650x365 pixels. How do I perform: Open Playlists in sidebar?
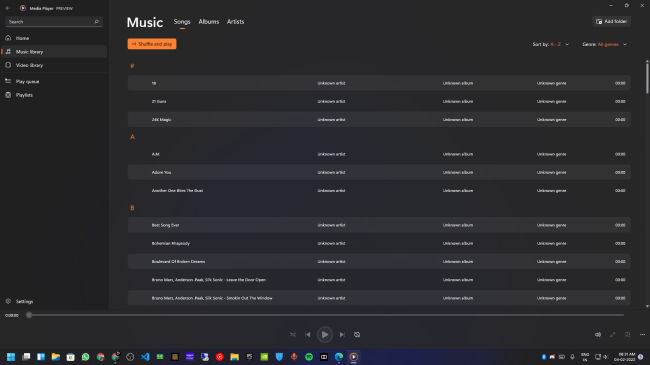(54, 95)
